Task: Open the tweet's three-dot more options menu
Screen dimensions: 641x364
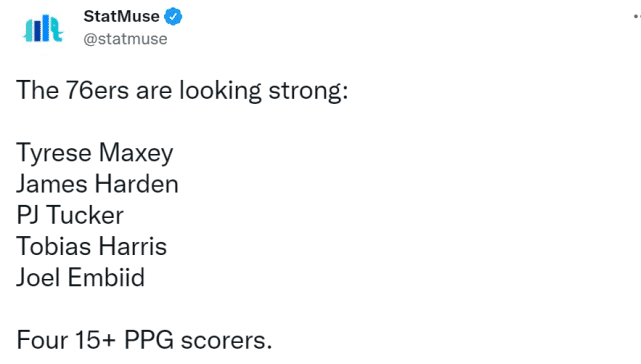Action: [x=637, y=16]
